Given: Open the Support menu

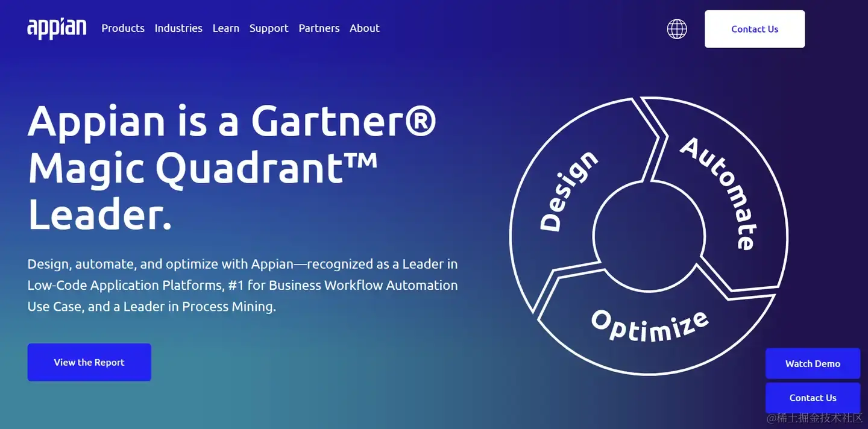Looking at the screenshot, I should tap(269, 28).
